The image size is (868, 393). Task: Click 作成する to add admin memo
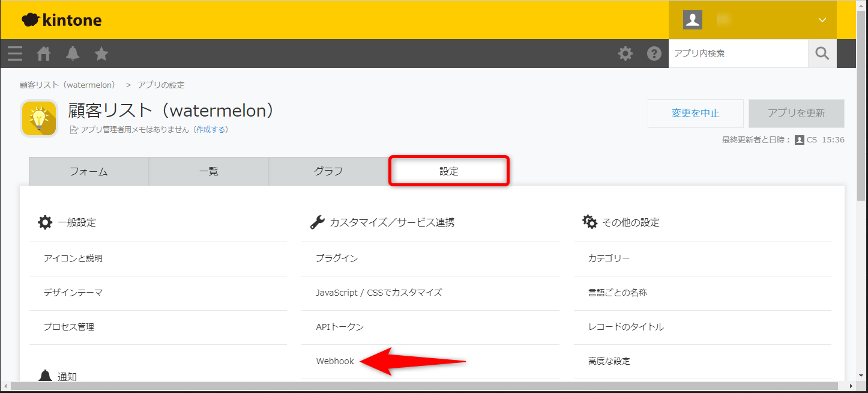click(210, 129)
